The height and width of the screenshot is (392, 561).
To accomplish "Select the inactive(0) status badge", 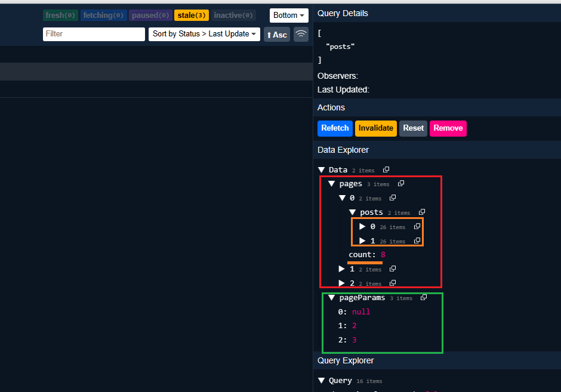I will pyautogui.click(x=234, y=16).
